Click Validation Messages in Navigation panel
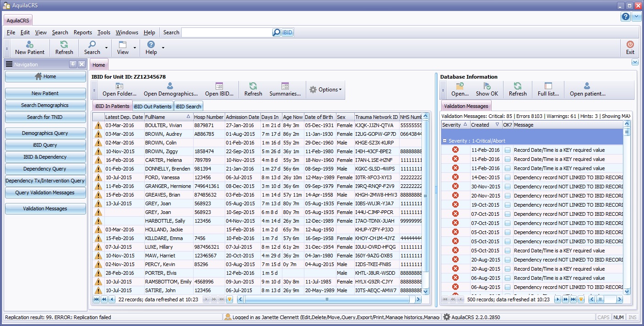Image resolution: width=644 pixels, height=326 pixels. click(45, 208)
